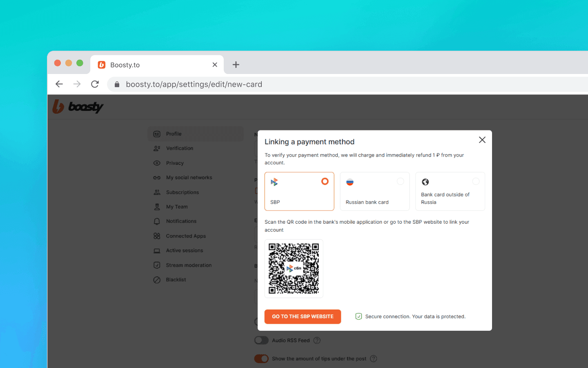Click the lock icon in address bar
Viewport: 588px width, 368px height.
[117, 84]
